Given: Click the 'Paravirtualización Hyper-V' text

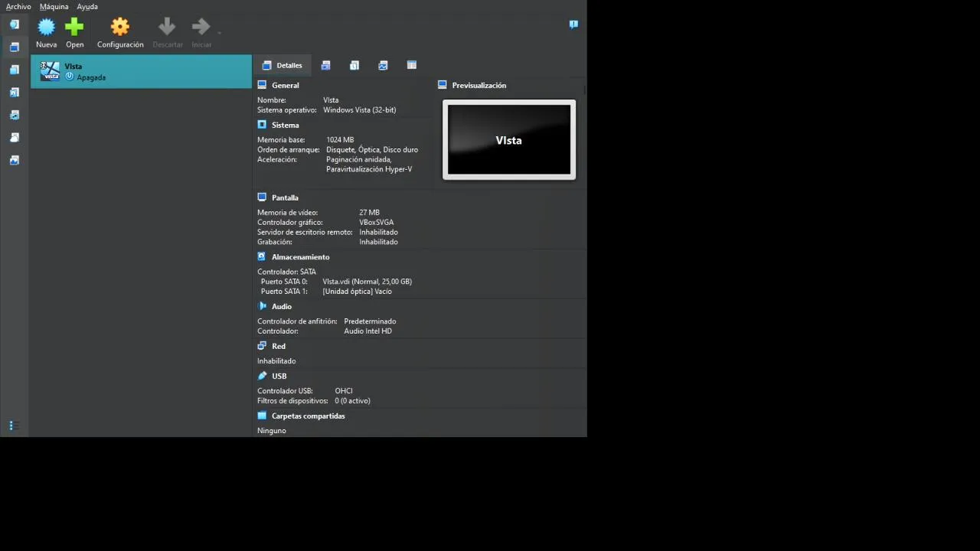Looking at the screenshot, I should pyautogui.click(x=369, y=169).
